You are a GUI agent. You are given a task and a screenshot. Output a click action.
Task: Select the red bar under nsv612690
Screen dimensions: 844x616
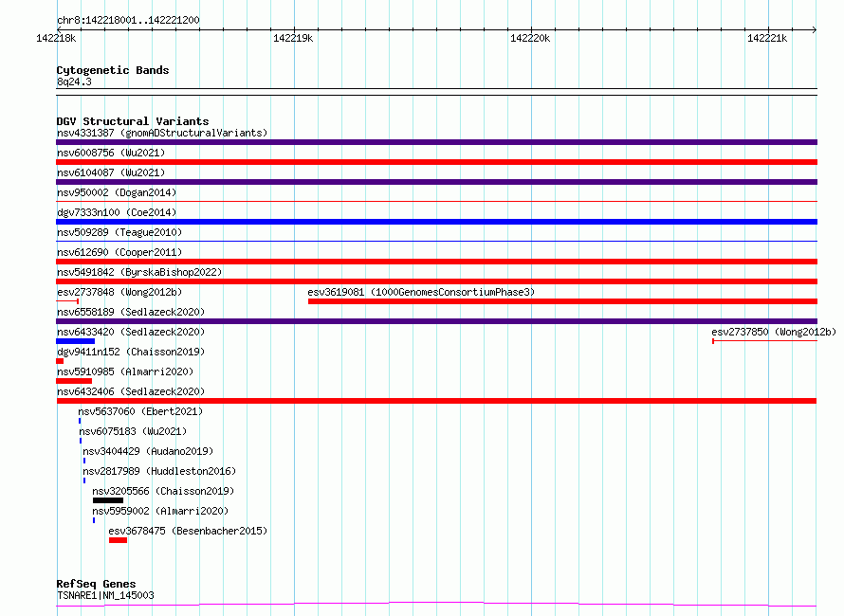[x=436, y=262]
